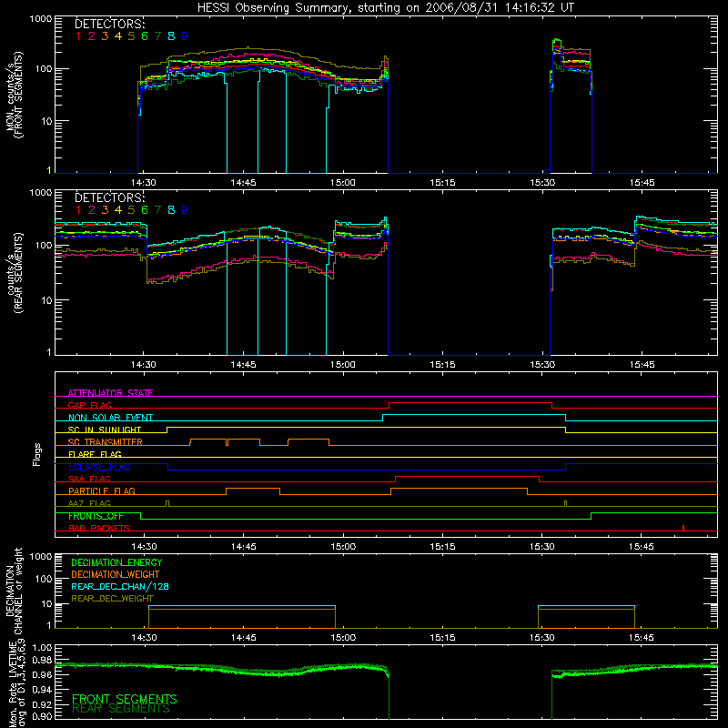Click the FRONTS OFF flag label
This screenshot has width=728, height=728.
coord(96,516)
